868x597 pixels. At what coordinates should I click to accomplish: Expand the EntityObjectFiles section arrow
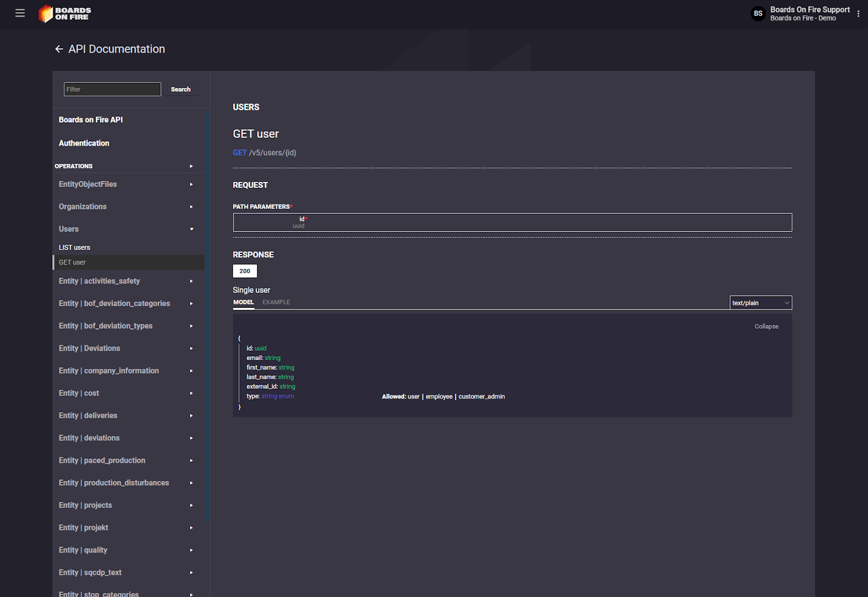pyautogui.click(x=191, y=185)
